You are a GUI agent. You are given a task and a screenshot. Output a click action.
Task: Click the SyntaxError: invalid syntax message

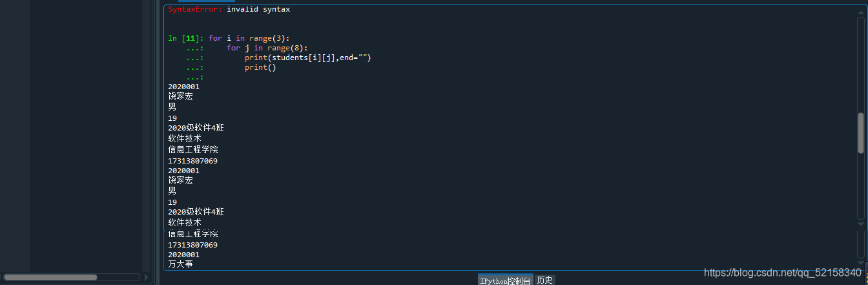pos(229,10)
